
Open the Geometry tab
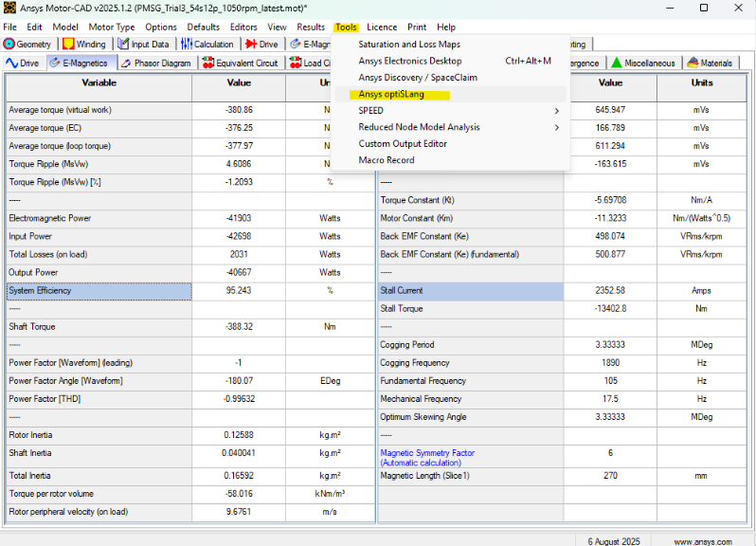28,45
